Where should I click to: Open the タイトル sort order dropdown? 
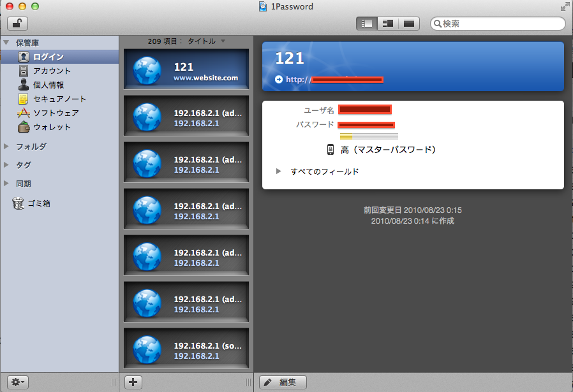(207, 41)
